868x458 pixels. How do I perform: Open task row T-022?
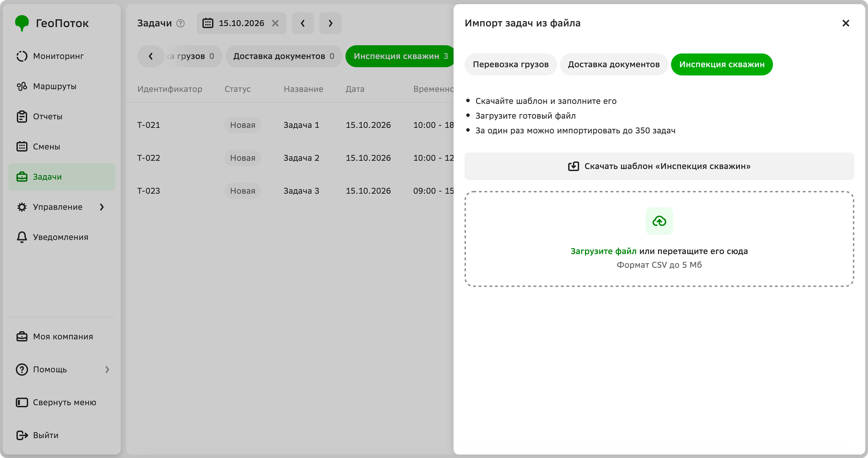pos(290,158)
